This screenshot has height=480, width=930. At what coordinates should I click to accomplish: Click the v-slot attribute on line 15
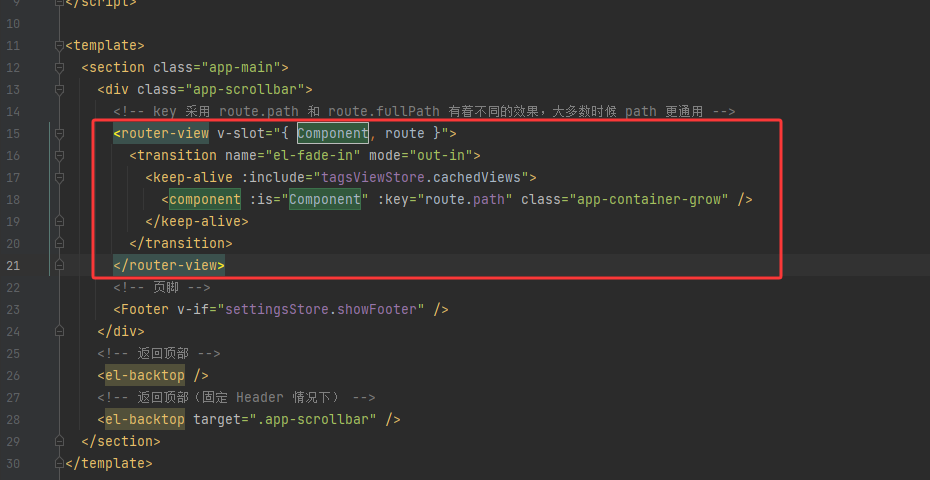pyautogui.click(x=337, y=133)
